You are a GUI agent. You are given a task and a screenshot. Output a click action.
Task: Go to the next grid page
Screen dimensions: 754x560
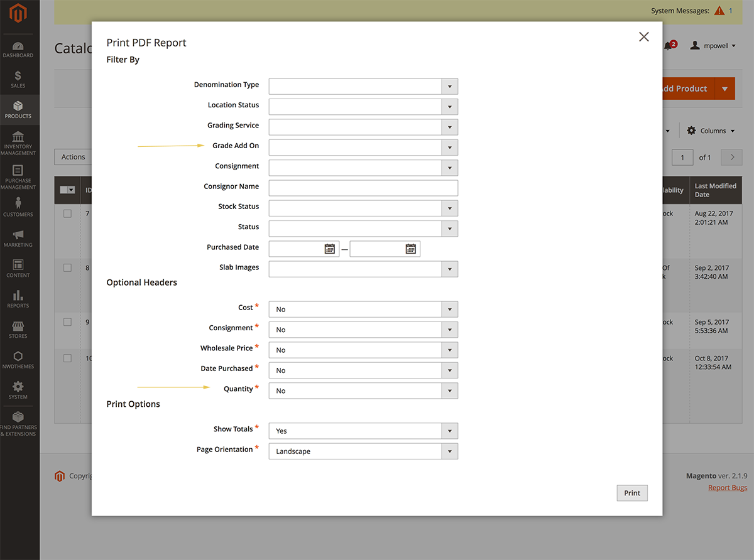click(x=732, y=157)
